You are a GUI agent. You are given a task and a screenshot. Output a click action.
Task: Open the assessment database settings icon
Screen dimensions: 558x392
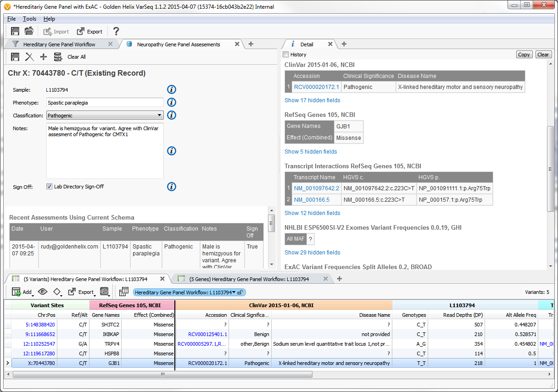pyautogui.click(x=58, y=56)
